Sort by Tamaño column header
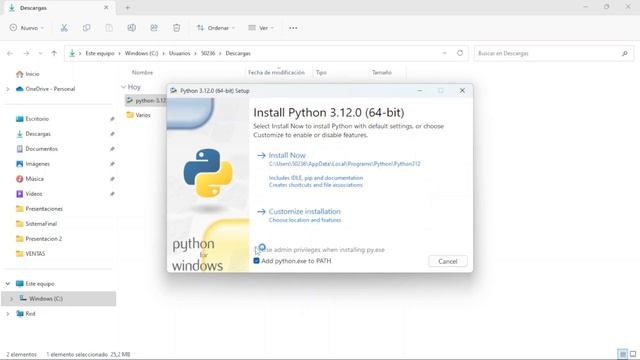Viewport: 640px width, 360px height. pyautogui.click(x=382, y=72)
